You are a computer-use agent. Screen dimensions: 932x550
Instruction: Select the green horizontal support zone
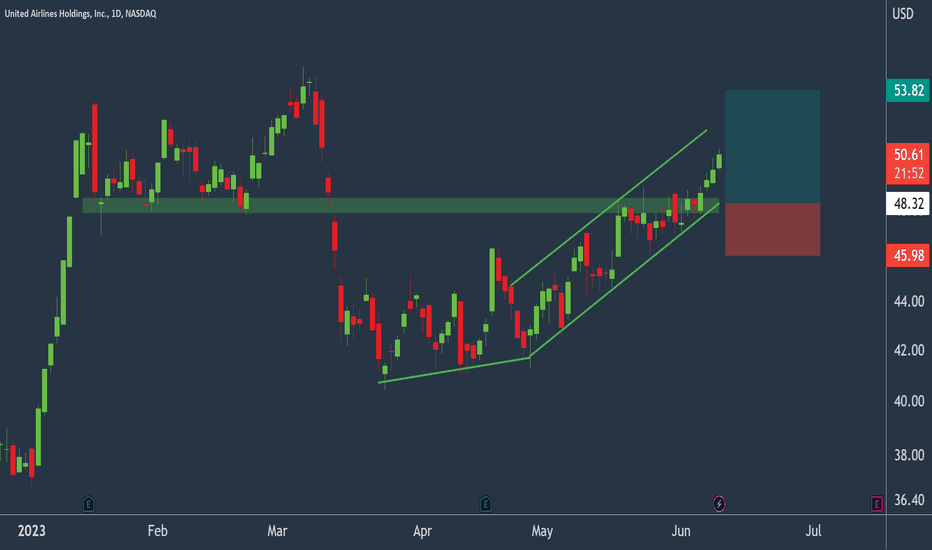(400, 206)
